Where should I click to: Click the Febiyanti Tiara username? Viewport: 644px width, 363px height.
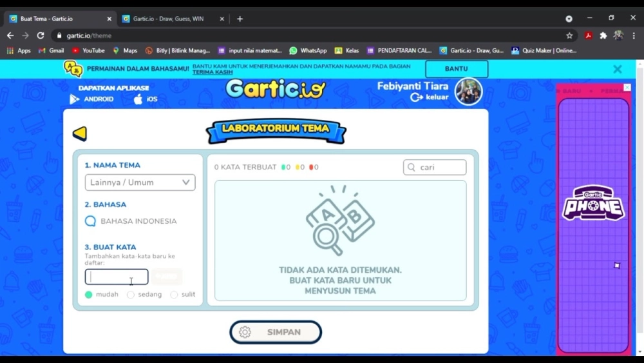[412, 86]
